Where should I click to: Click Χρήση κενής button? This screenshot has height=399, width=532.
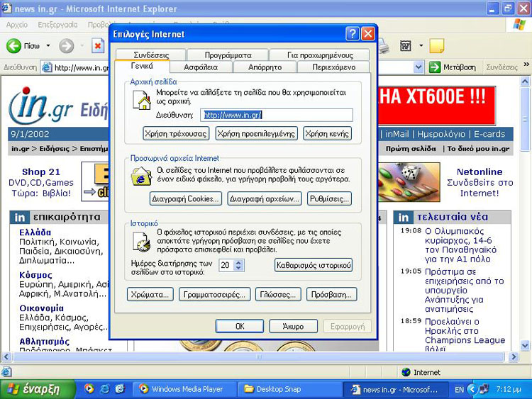pyautogui.click(x=327, y=133)
